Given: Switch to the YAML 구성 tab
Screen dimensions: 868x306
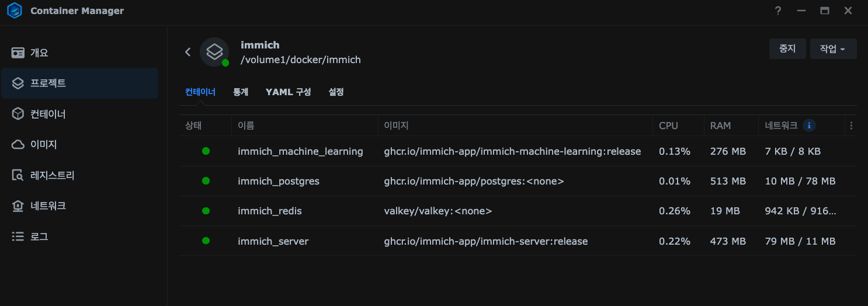Looking at the screenshot, I should pos(288,92).
